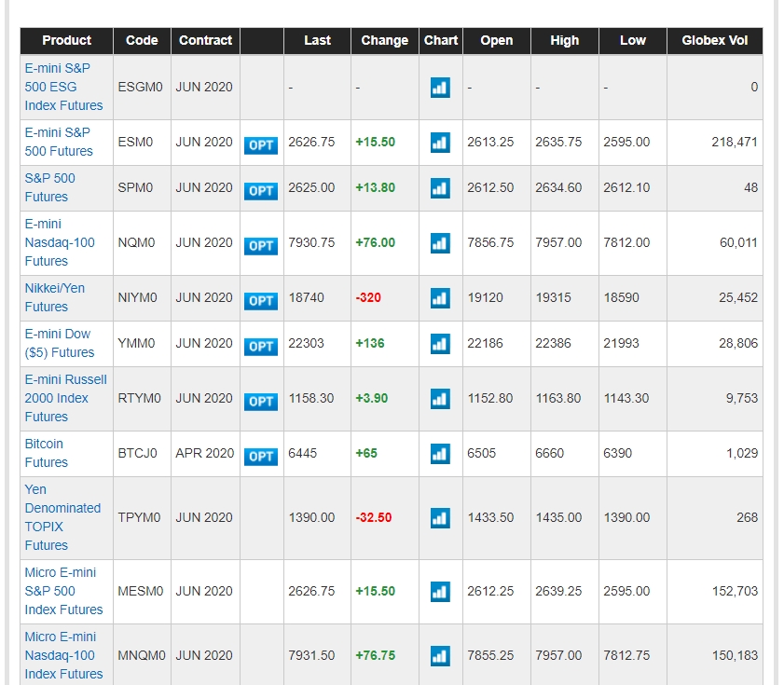Select the +3.90 change value
This screenshot has width=784, height=685.
(372, 398)
